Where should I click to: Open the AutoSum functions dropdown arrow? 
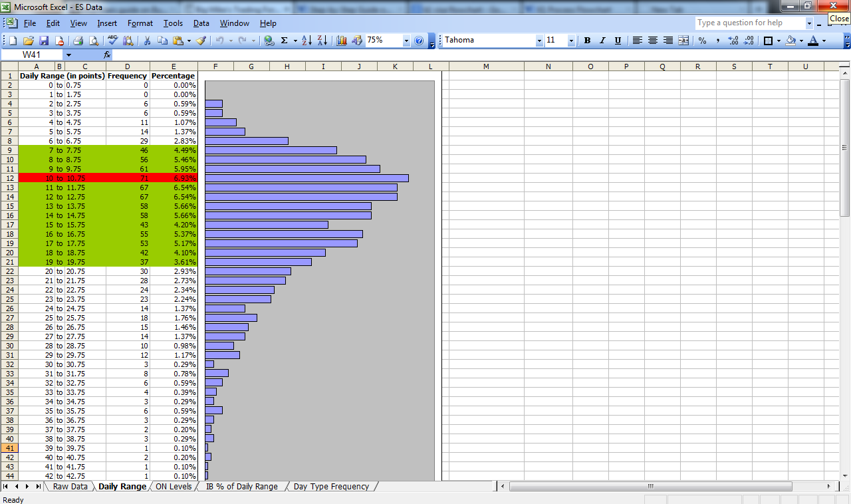[x=295, y=41]
